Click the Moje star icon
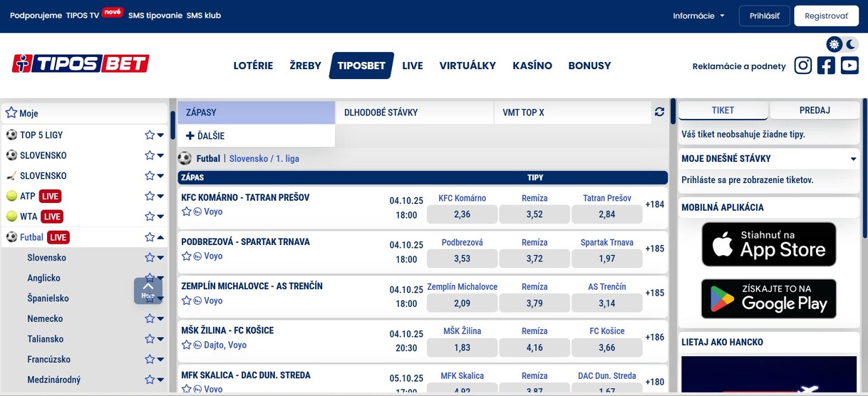868x396 pixels. 11,113
